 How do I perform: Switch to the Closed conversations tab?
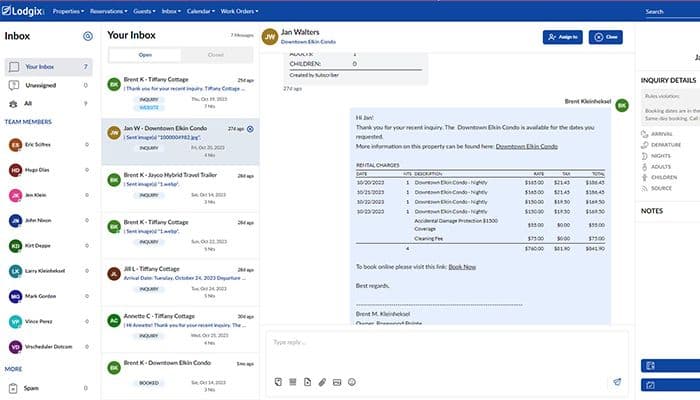(215, 55)
